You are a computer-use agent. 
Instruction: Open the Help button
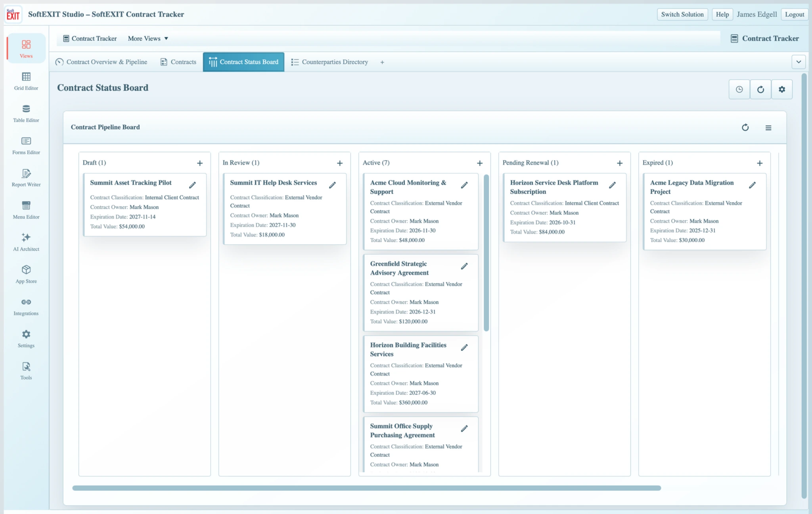(x=722, y=14)
